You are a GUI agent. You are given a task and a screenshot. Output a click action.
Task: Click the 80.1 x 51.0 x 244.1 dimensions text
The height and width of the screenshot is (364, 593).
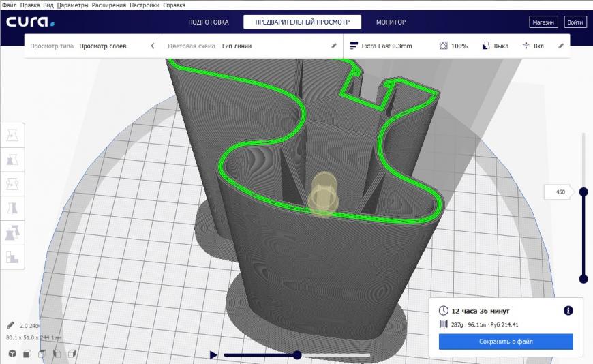tap(34, 337)
